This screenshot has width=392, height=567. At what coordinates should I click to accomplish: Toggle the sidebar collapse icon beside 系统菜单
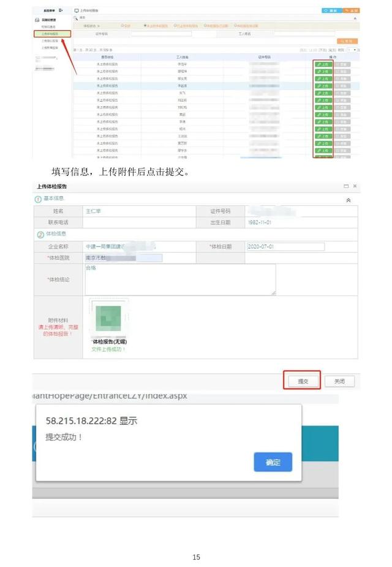click(61, 11)
